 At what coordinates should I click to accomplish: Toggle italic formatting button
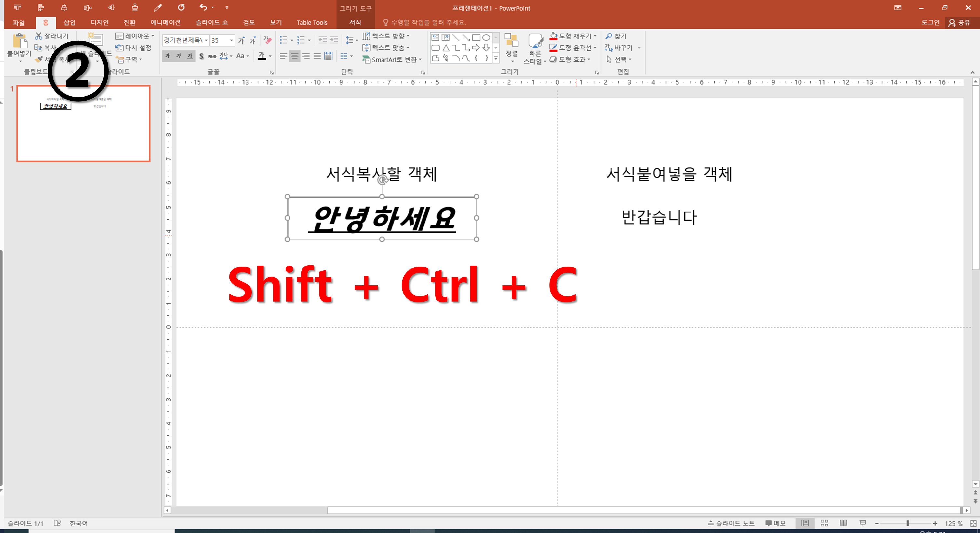click(x=179, y=56)
